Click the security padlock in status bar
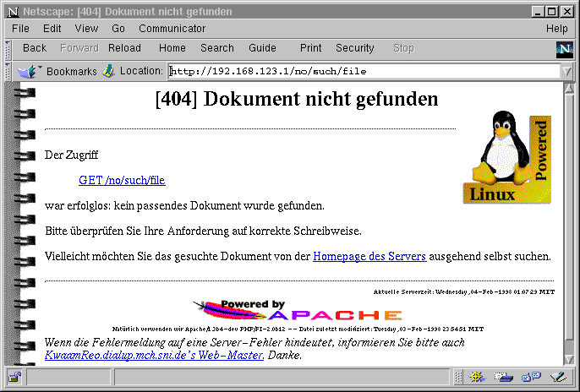This screenshot has height=392, width=580. pyautogui.click(x=14, y=377)
